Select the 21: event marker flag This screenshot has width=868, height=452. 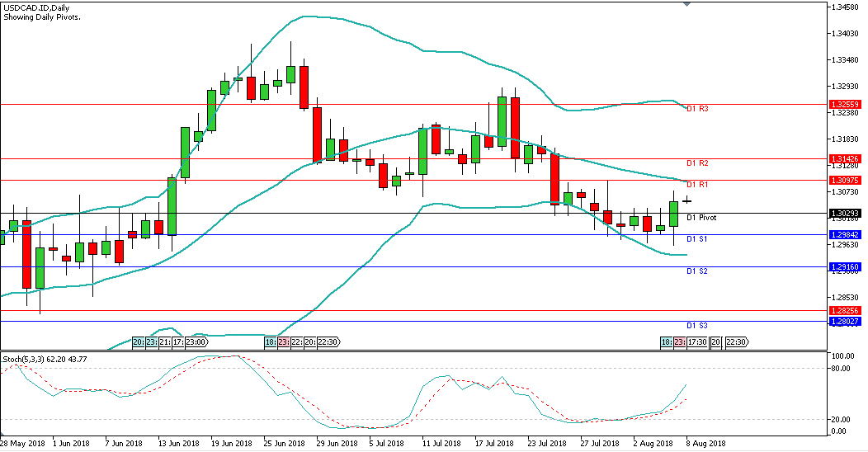pyautogui.click(x=165, y=342)
